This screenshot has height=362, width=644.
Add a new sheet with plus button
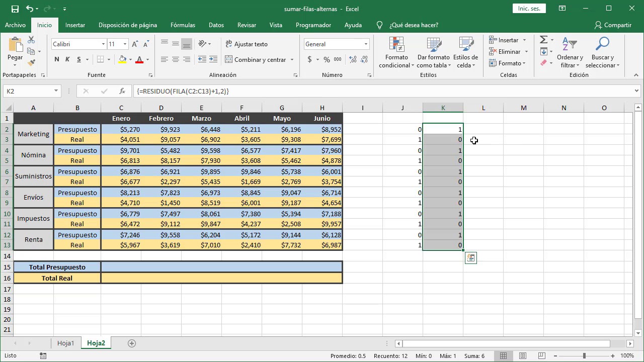click(132, 343)
